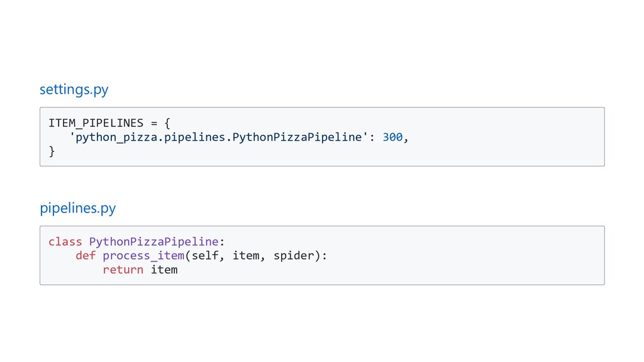Click the return keyword
The height and width of the screenshot is (362, 644).
(x=123, y=270)
